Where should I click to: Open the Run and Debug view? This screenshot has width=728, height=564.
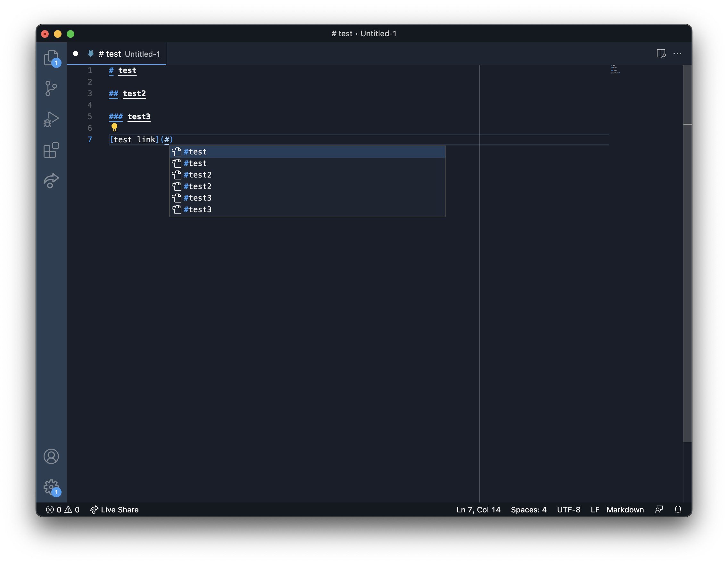(51, 119)
